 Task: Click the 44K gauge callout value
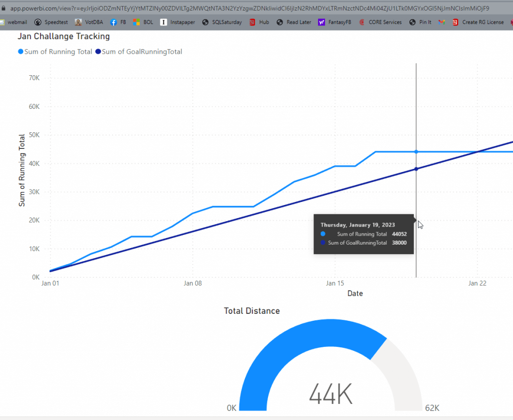331,394
